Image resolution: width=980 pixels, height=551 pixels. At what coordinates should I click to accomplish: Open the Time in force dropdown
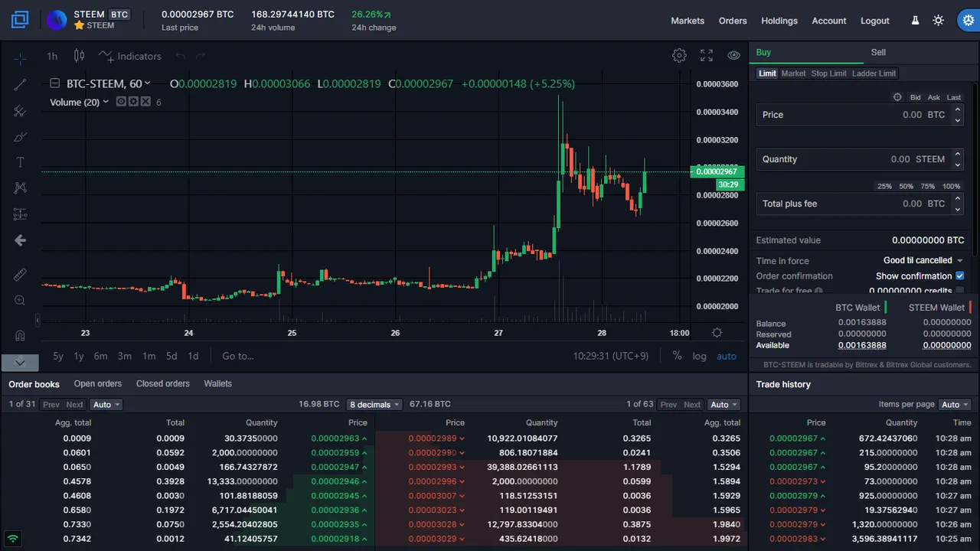[x=923, y=260]
